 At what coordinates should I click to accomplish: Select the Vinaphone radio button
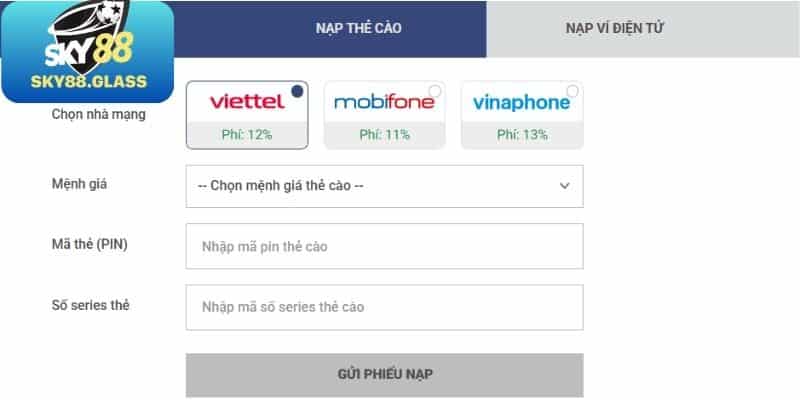click(x=572, y=91)
